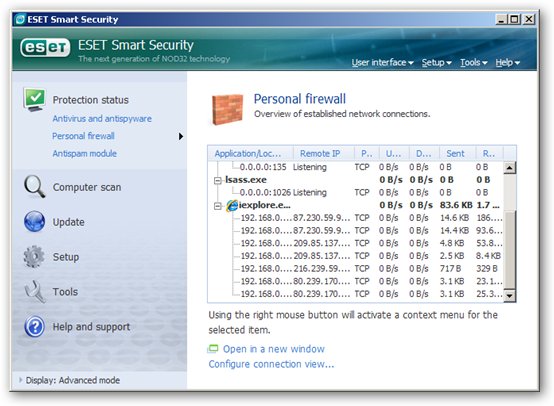The image size is (554, 406).
Task: Open the Setup dropdown in header
Action: tap(436, 63)
